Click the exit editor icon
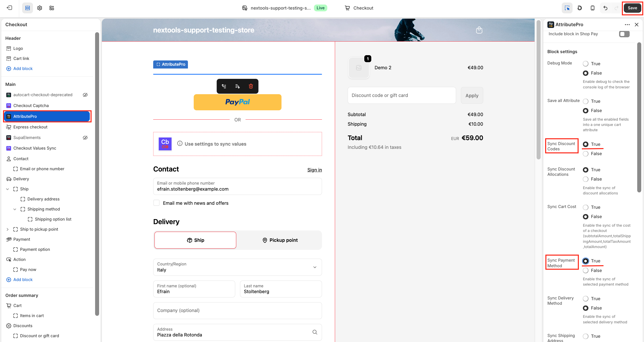This screenshot has height=342, width=644. [9, 8]
